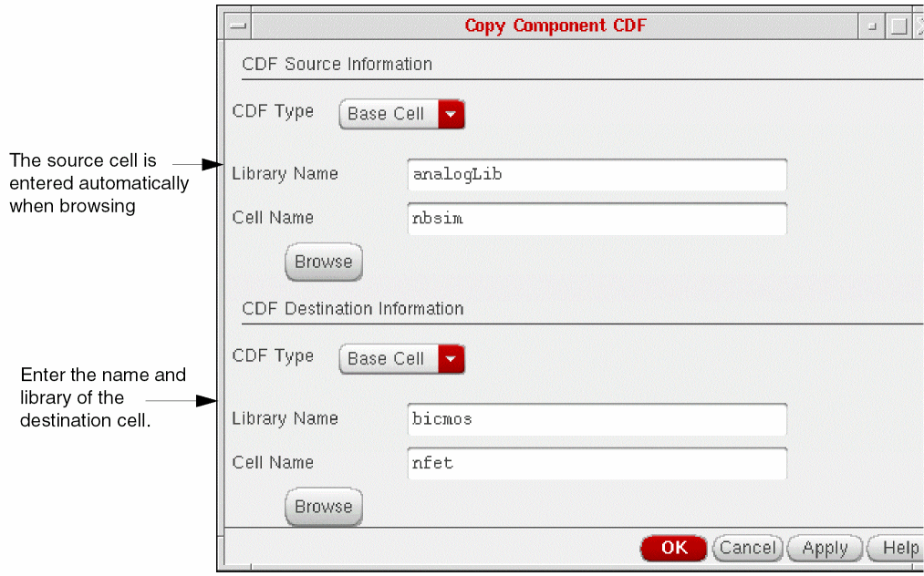Click the Copy Component CDF title bar

coord(555,26)
